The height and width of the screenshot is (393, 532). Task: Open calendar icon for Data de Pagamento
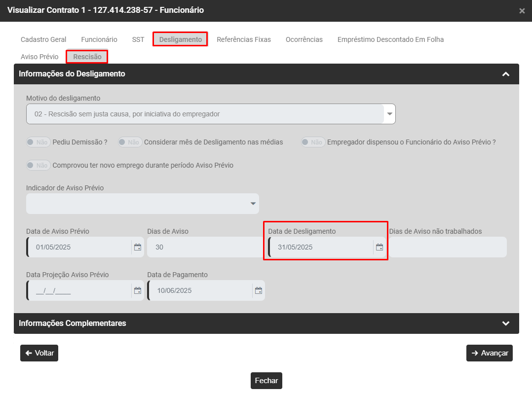[259, 290]
